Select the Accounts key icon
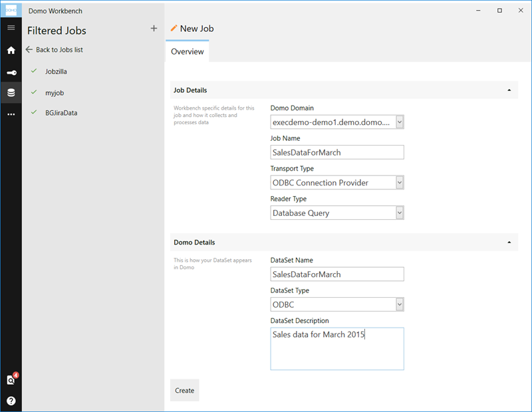 tap(11, 71)
